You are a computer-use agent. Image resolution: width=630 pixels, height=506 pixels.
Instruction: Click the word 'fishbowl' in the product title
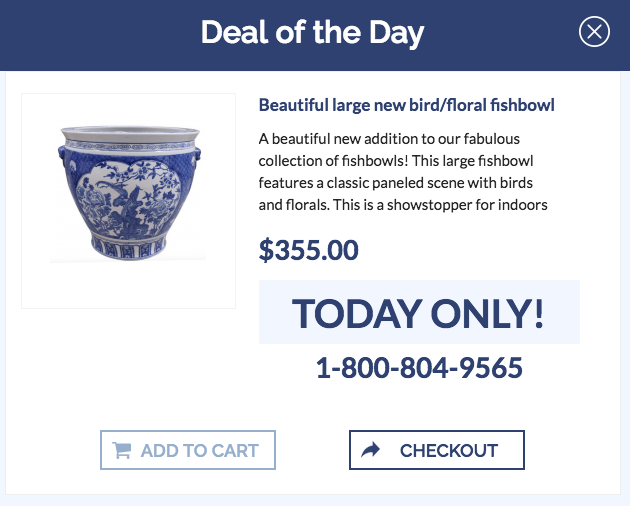coord(521,105)
